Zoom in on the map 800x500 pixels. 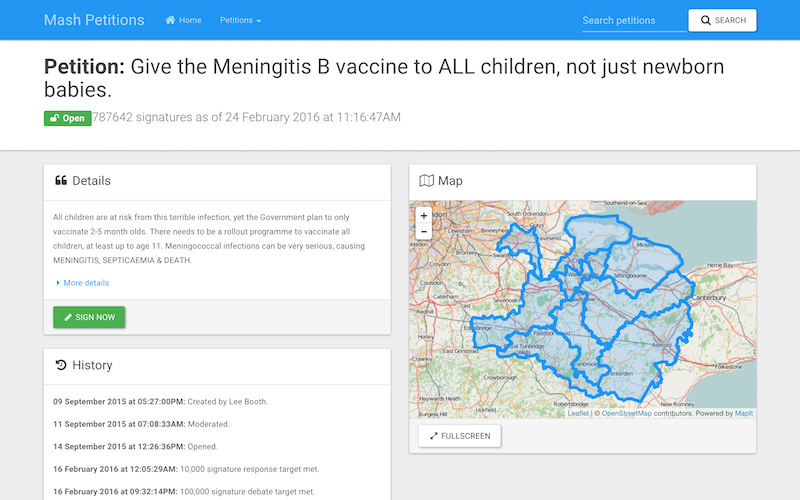tap(423, 215)
